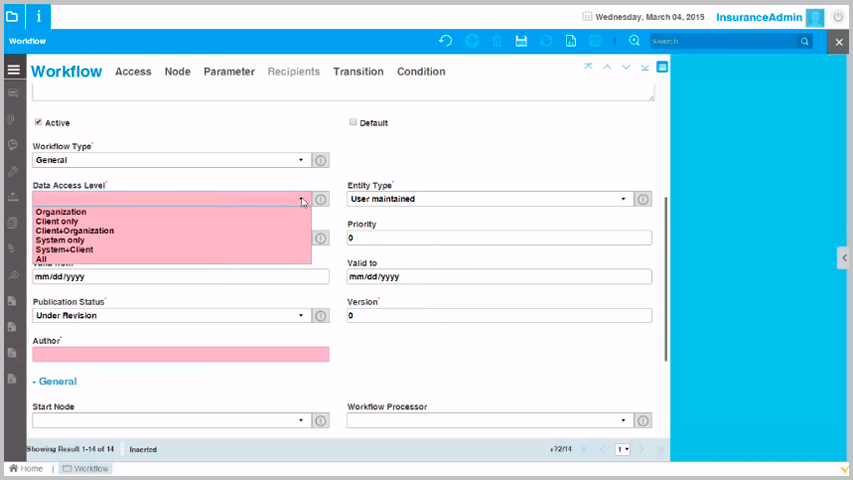Click the Valid to date field

click(499, 276)
